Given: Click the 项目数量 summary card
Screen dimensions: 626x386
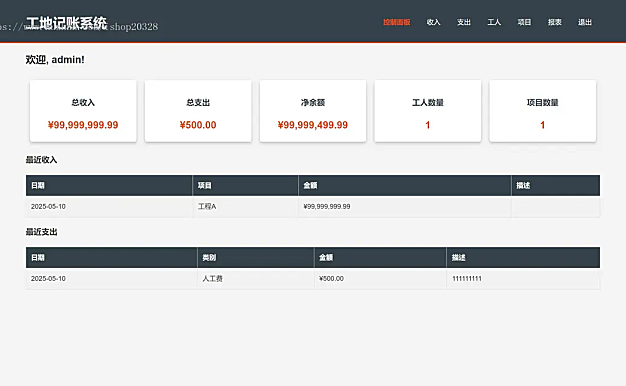Looking at the screenshot, I should (x=543, y=111).
